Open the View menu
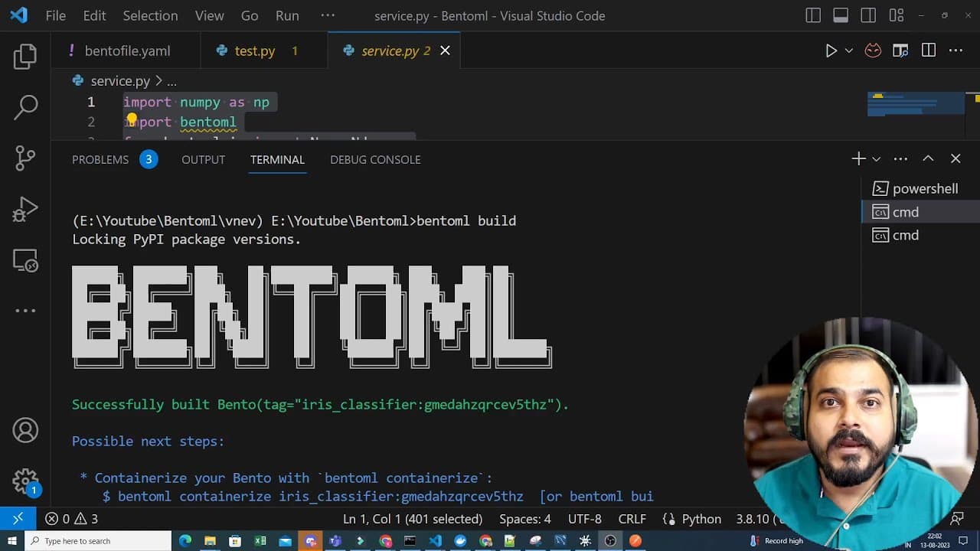This screenshot has height=551, width=980. click(x=209, y=15)
